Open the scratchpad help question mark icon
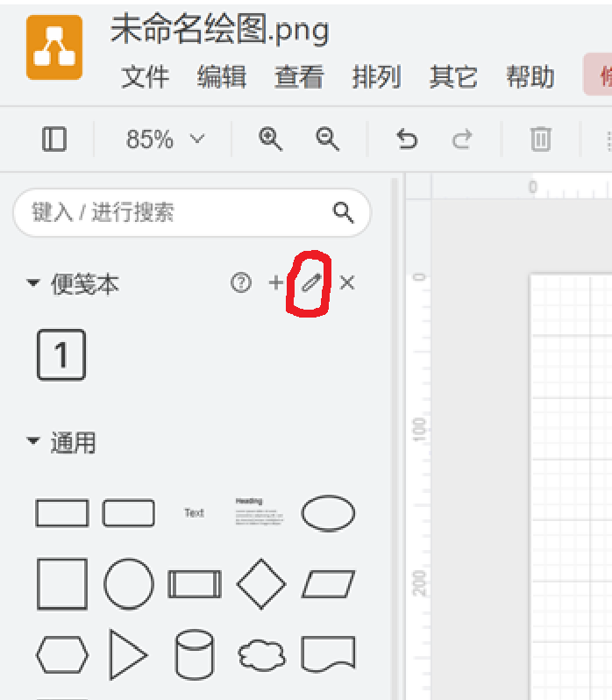Screen dimensions: 612x700 (241, 282)
